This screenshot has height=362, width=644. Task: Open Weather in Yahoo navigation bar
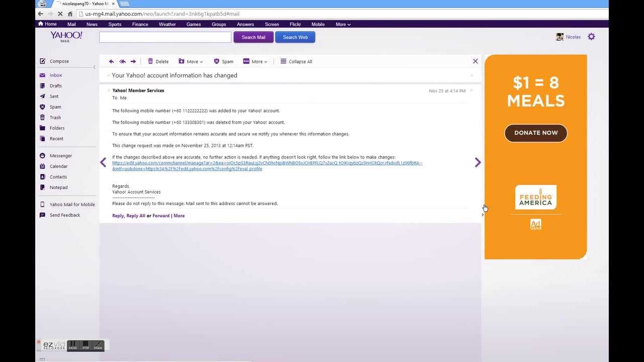(168, 24)
